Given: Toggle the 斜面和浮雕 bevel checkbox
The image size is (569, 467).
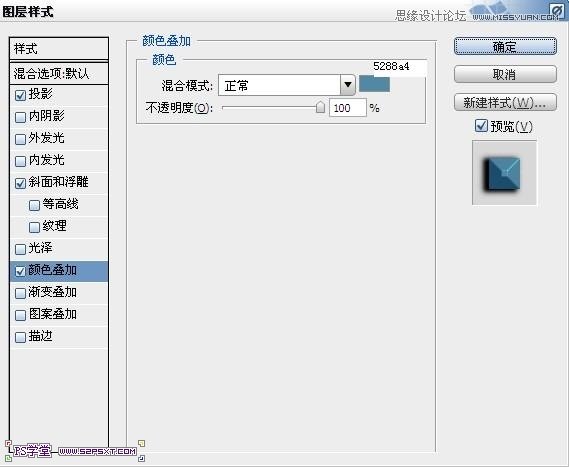Looking at the screenshot, I should (20, 183).
